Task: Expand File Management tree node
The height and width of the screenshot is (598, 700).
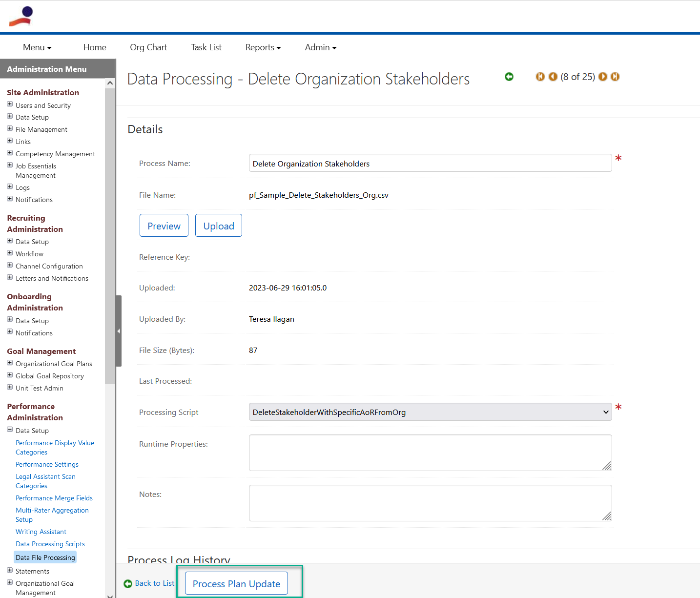Action: pos(10,128)
